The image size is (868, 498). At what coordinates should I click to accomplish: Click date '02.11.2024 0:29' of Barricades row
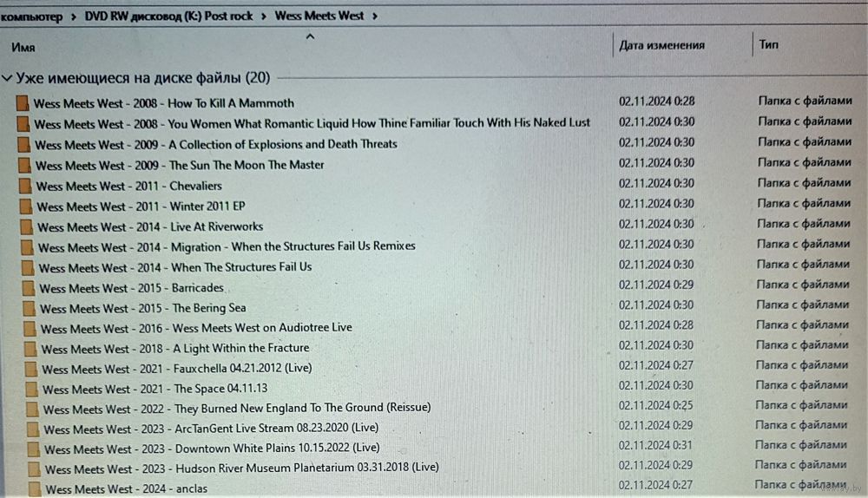click(x=656, y=285)
